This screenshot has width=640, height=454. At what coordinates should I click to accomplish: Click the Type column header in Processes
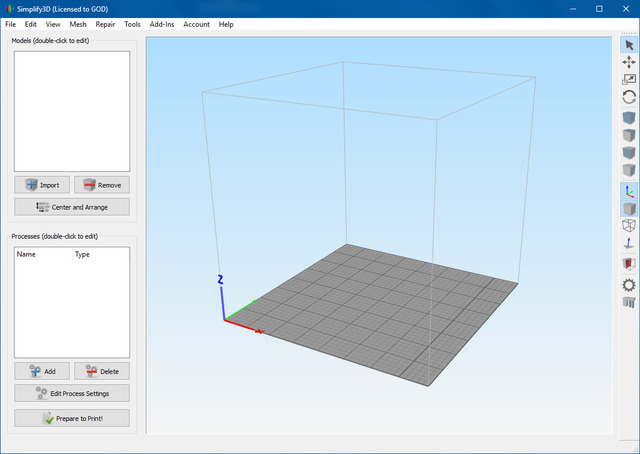tap(83, 255)
